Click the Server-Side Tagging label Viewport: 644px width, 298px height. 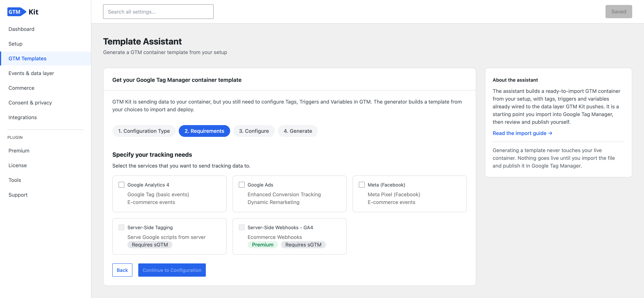point(150,228)
